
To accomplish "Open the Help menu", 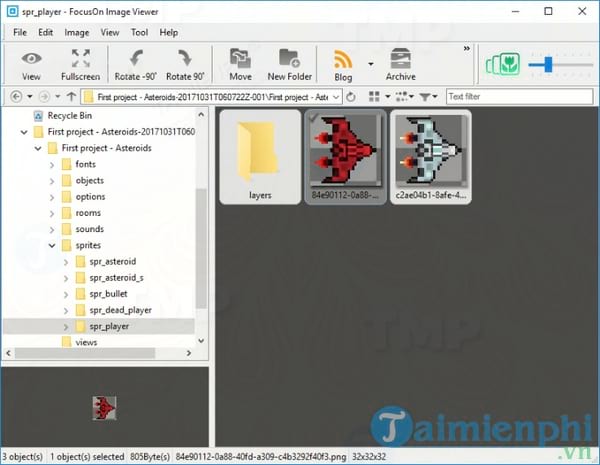I will coord(169,33).
